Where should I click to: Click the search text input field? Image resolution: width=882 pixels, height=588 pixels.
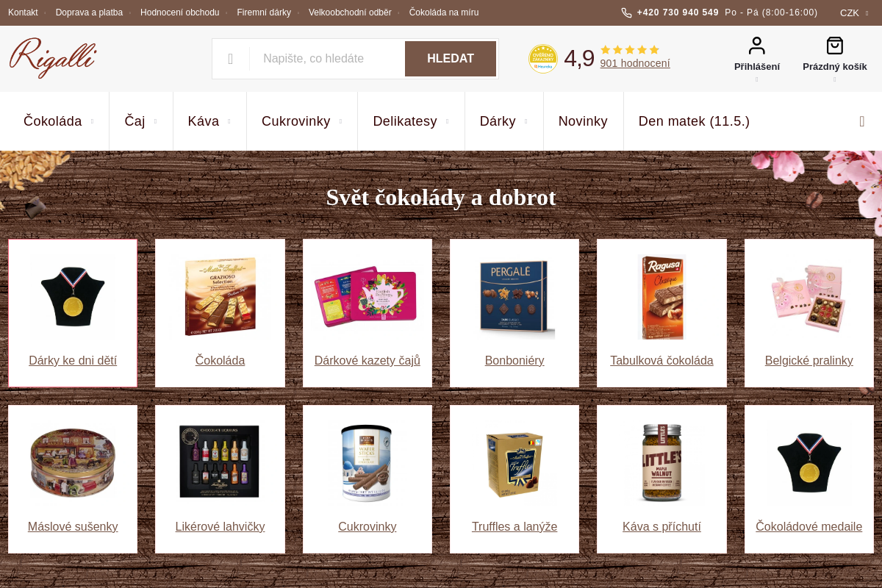tap(327, 59)
